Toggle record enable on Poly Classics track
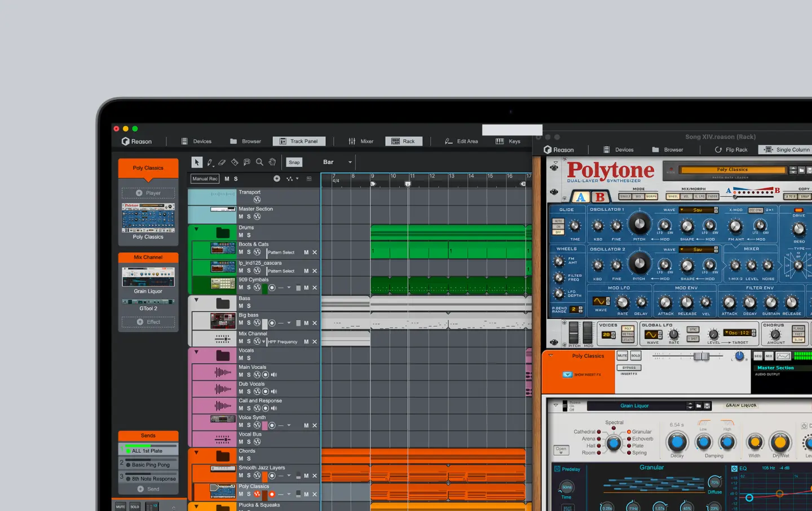 272,494
